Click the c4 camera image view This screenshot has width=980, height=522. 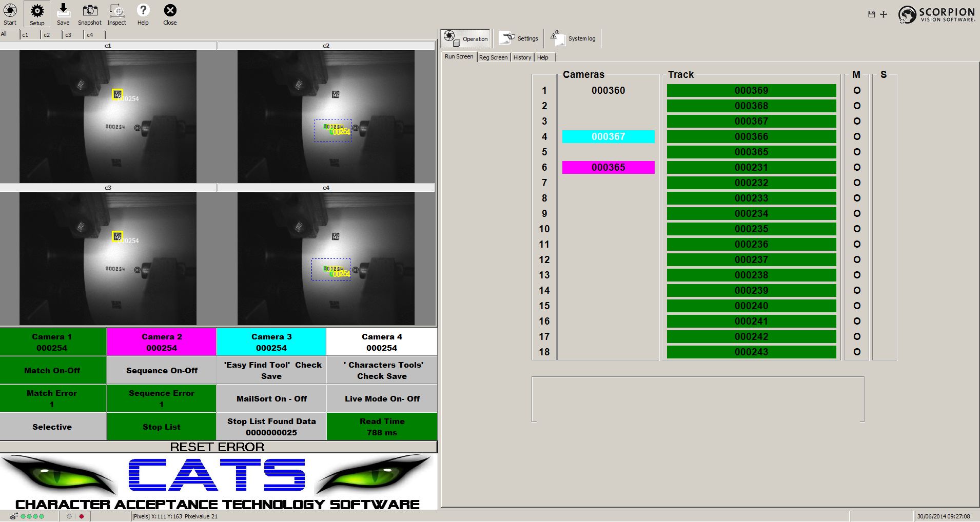326,258
